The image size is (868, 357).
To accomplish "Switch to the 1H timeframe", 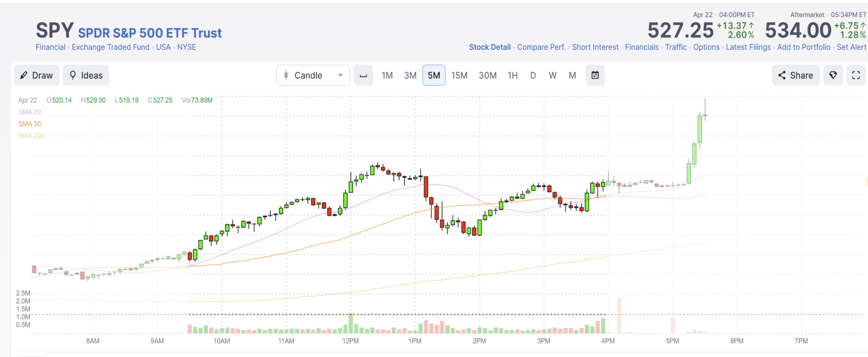I will 512,75.
